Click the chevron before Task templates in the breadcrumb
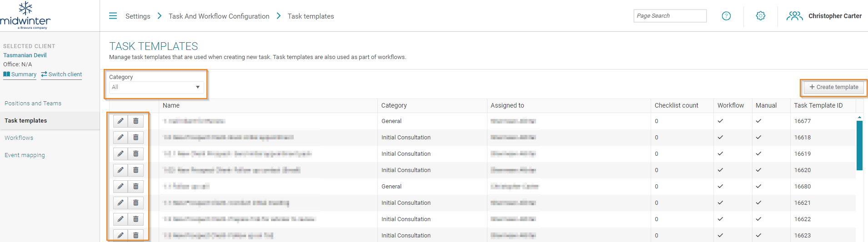868x242 pixels. [279, 16]
